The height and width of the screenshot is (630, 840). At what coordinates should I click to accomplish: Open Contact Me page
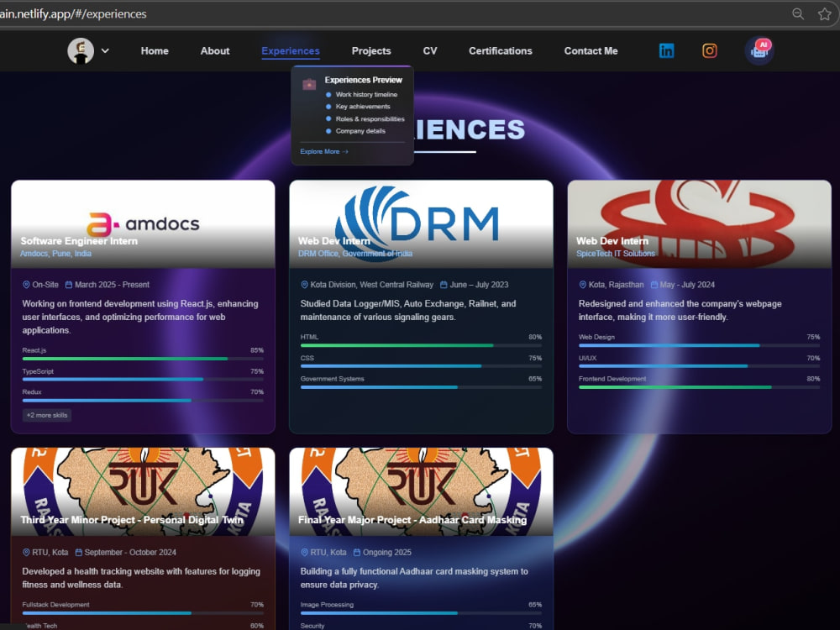591,51
